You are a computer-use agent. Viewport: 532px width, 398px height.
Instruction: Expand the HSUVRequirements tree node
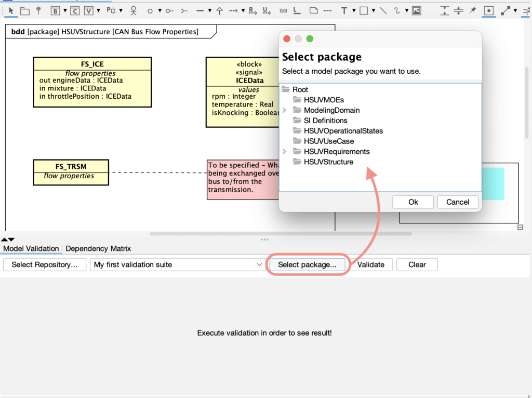[x=285, y=151]
